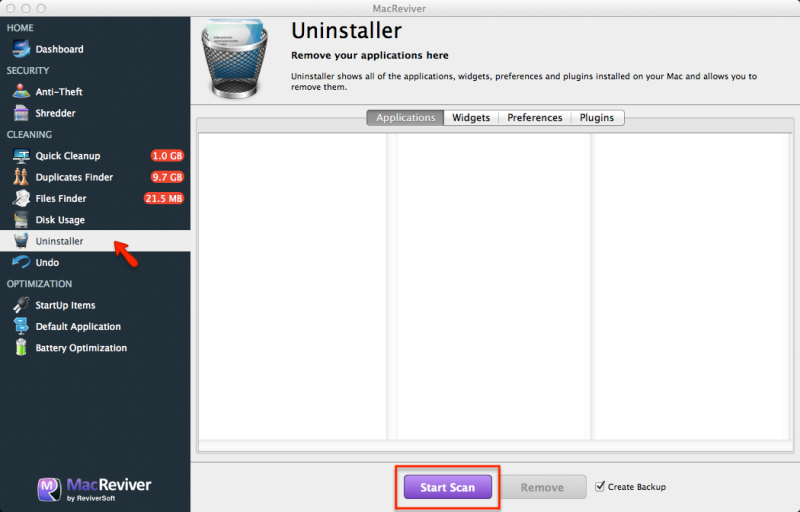Open the Disk Usage icon
Screen dimensions: 800x512
(21, 220)
